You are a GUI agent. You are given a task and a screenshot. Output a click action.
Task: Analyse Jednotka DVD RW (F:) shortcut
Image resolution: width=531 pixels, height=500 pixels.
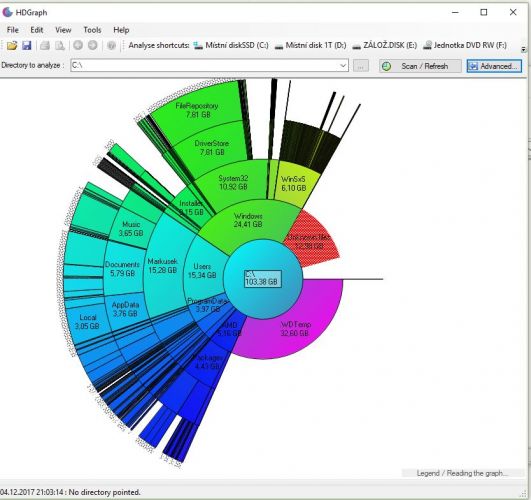[465, 45]
